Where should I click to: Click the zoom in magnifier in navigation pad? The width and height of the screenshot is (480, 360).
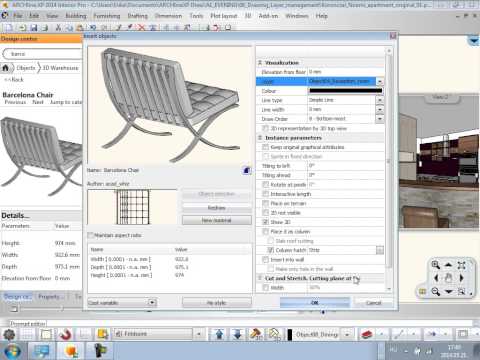tap(436, 265)
